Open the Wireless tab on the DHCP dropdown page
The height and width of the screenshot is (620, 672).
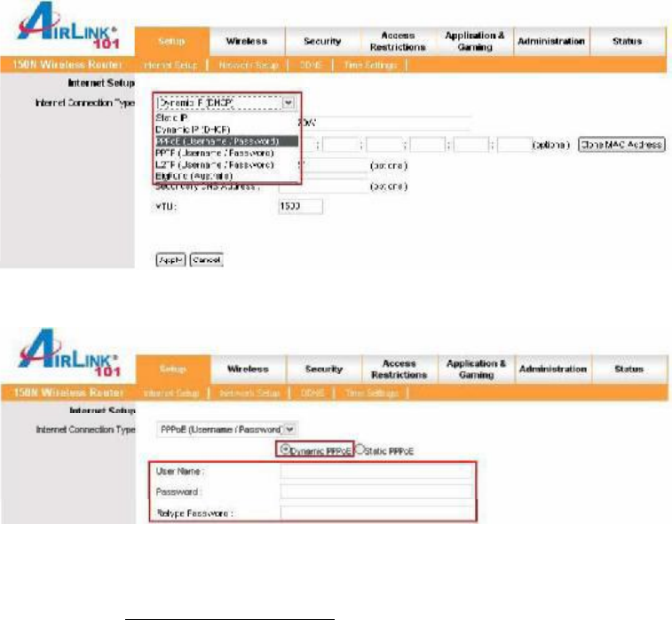(247, 41)
